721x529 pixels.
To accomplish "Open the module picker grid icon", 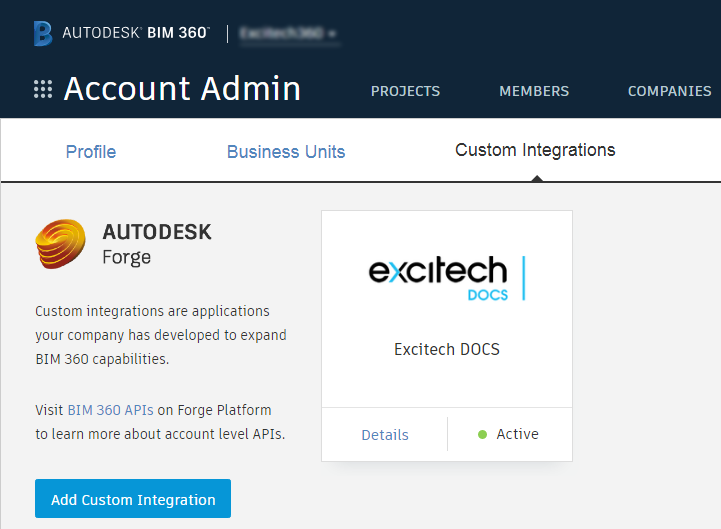I will 43,89.
